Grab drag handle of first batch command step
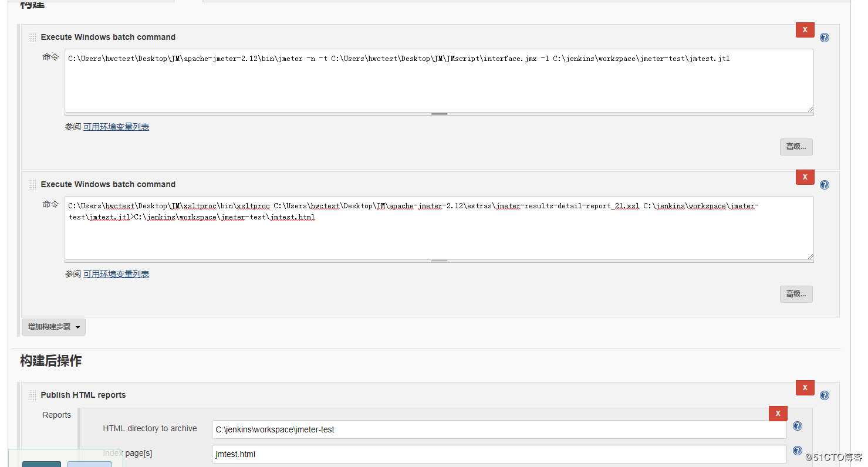868x467 pixels. (32, 37)
